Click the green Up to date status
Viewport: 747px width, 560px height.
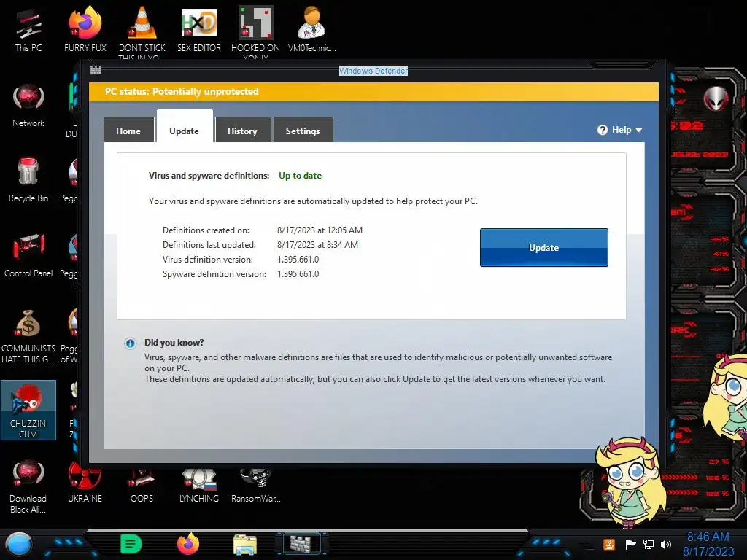pos(300,176)
